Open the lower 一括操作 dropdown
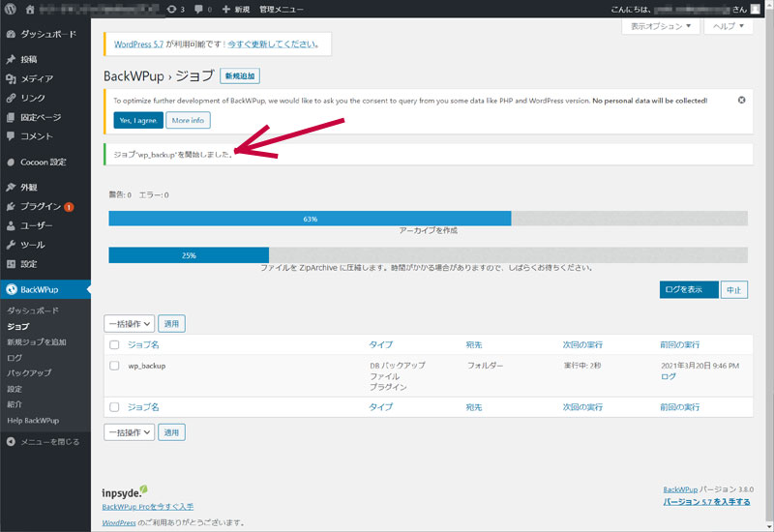Screen dimensions: 774x532 coord(130,432)
